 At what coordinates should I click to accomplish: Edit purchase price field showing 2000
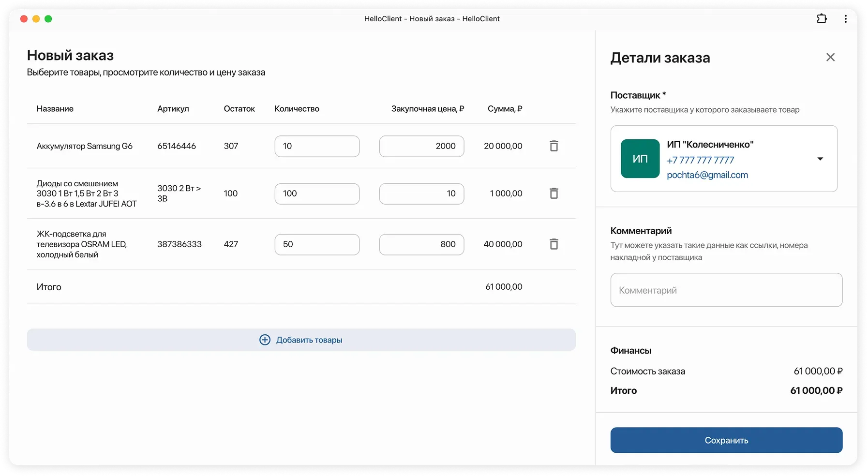[421, 146]
